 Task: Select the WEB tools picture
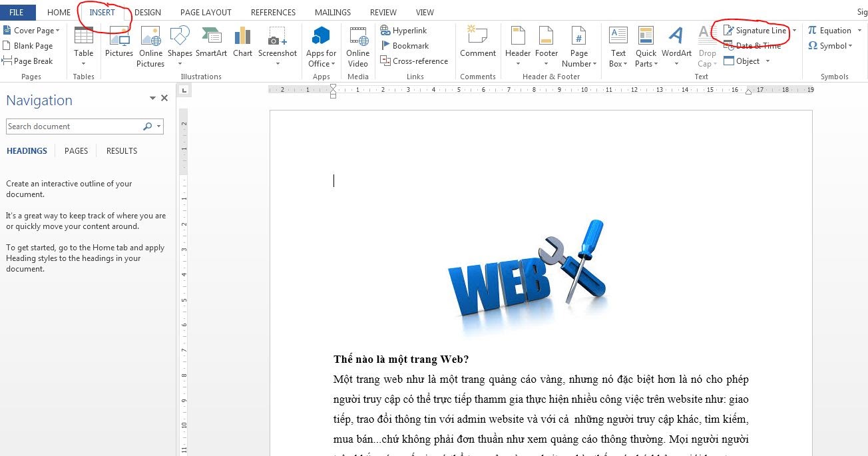point(527,278)
